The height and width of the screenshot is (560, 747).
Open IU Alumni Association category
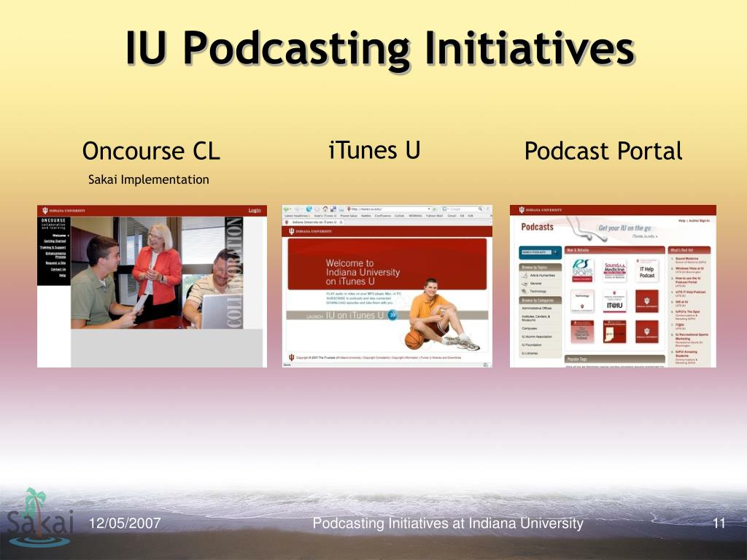(537, 337)
